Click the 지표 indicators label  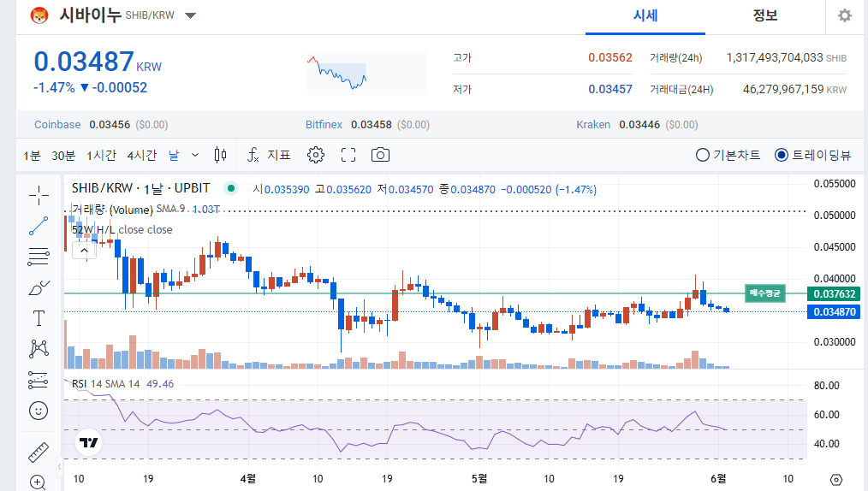pyautogui.click(x=279, y=156)
